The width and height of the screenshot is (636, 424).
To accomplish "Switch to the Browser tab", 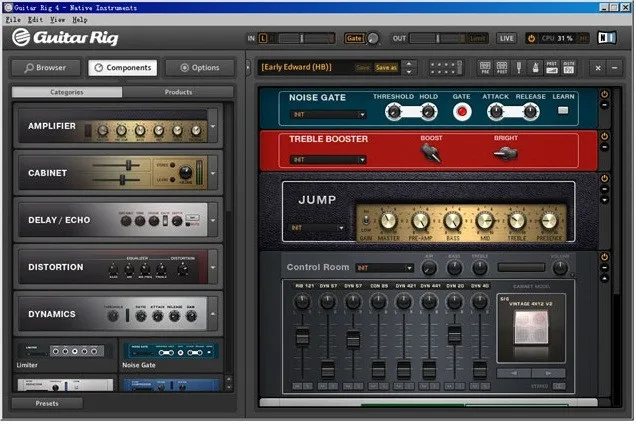I will (x=45, y=68).
